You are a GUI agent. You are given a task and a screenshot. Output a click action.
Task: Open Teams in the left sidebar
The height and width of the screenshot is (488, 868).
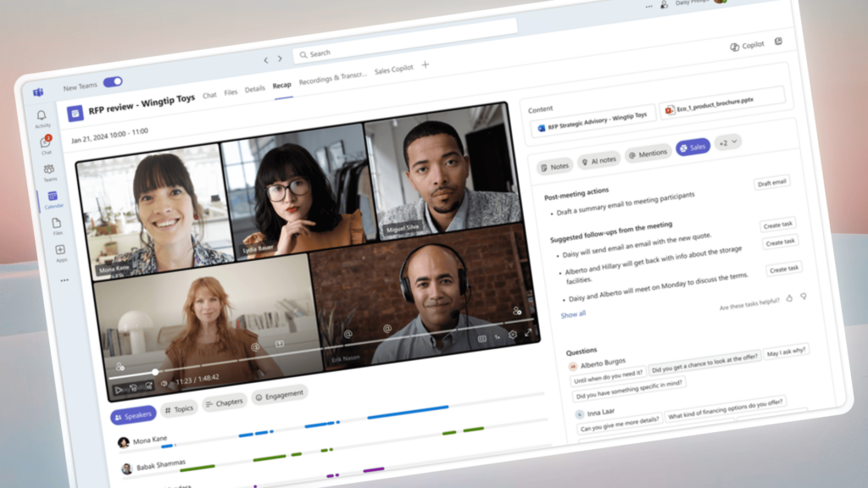49,172
